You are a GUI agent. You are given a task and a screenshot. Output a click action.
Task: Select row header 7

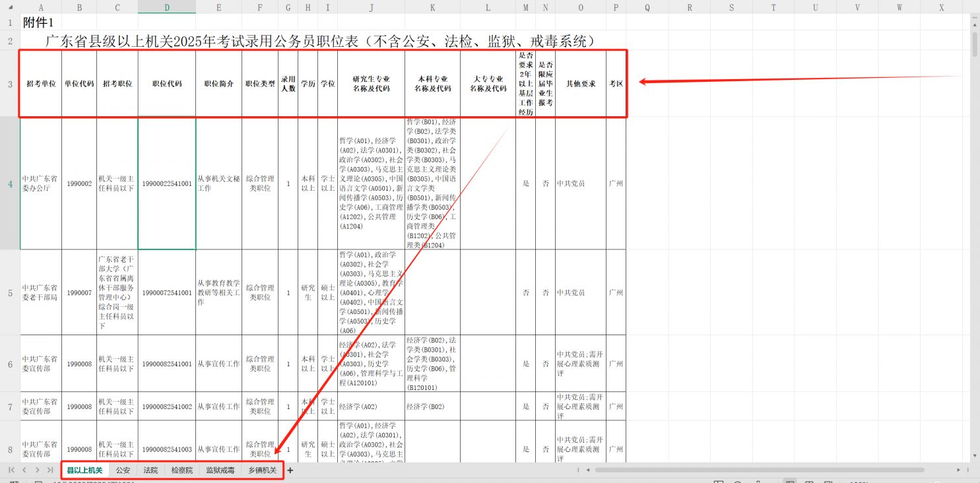[x=10, y=406]
